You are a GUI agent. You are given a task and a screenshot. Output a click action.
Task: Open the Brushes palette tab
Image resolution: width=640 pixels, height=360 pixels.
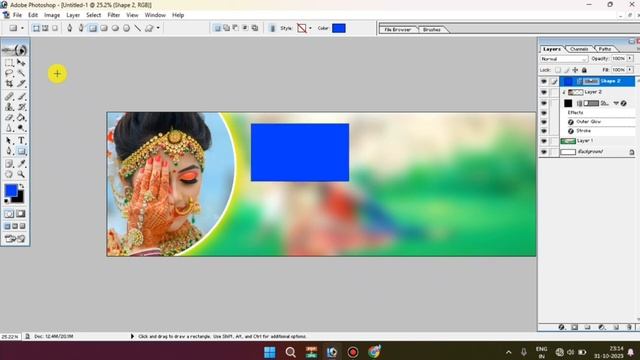[x=431, y=29]
